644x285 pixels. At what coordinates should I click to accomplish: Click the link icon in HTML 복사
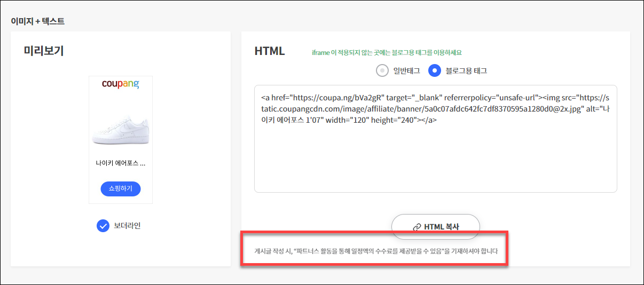(x=417, y=227)
